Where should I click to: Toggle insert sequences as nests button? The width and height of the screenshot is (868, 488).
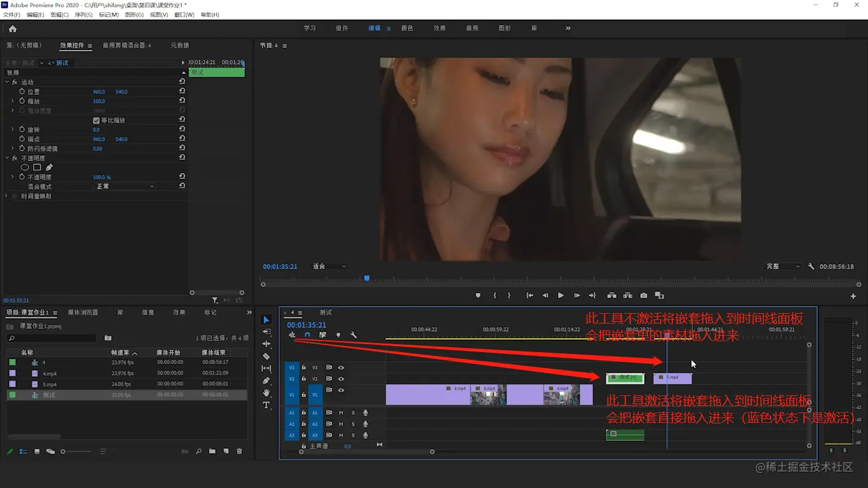coord(292,335)
